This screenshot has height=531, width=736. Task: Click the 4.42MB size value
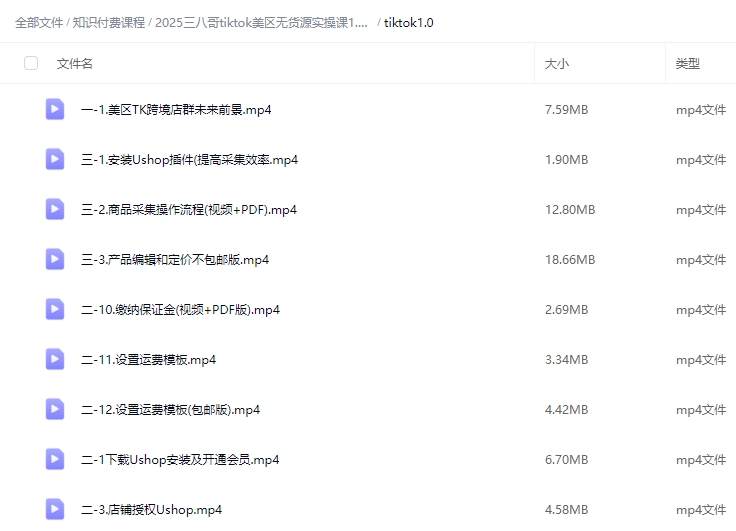pyautogui.click(x=567, y=410)
